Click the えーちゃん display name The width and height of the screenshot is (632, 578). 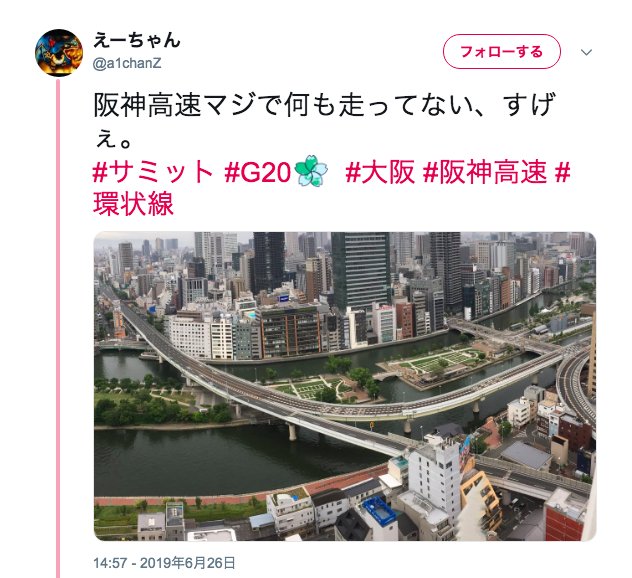tap(137, 40)
